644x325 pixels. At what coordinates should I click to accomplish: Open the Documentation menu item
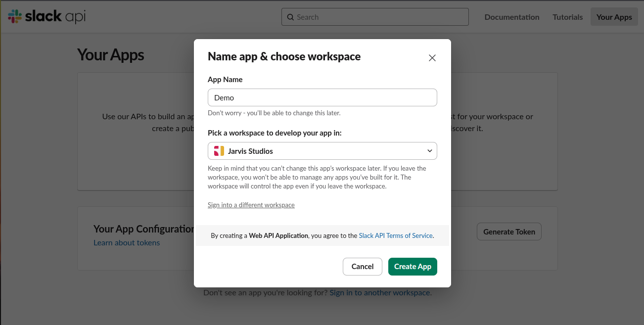point(512,17)
